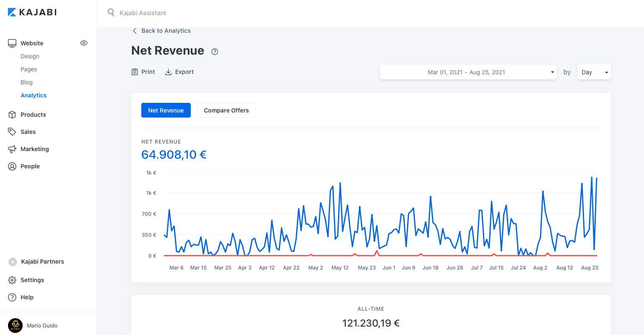
Task: Click the Marketing megaphone icon
Action: point(12,149)
